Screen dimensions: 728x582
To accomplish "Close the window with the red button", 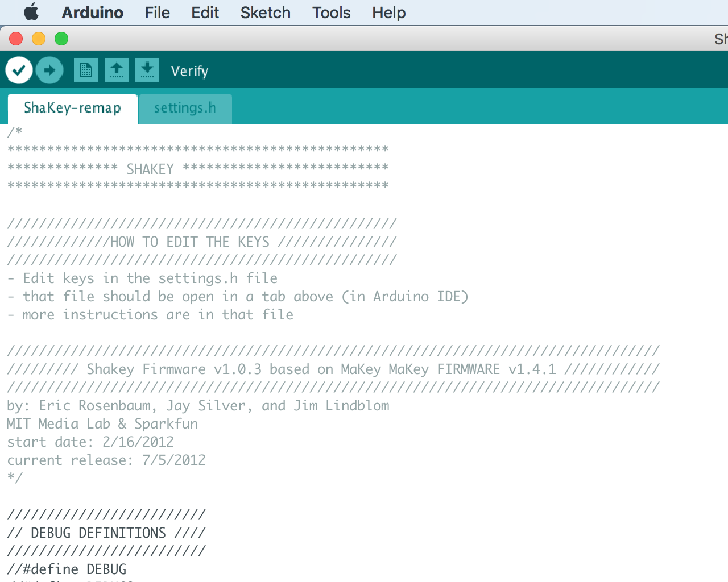I will click(x=16, y=39).
